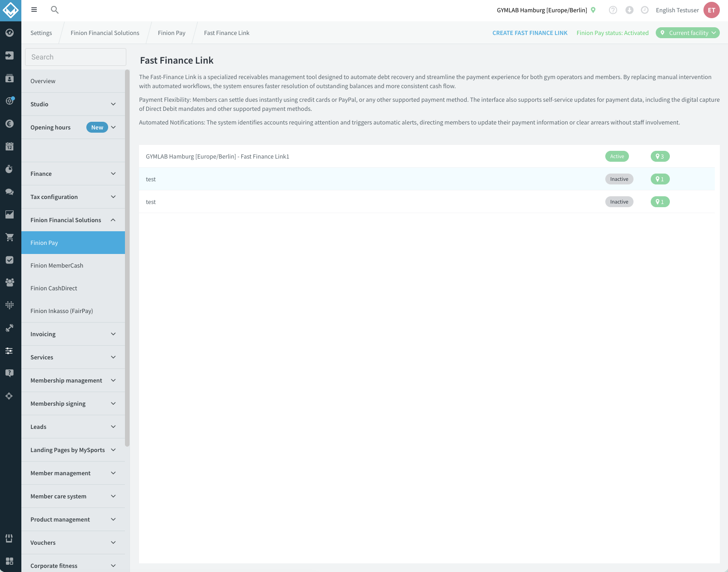Screen dimensions: 728x572
Task: Open the question speech bubble icon in sidebar
Action: click(x=10, y=373)
